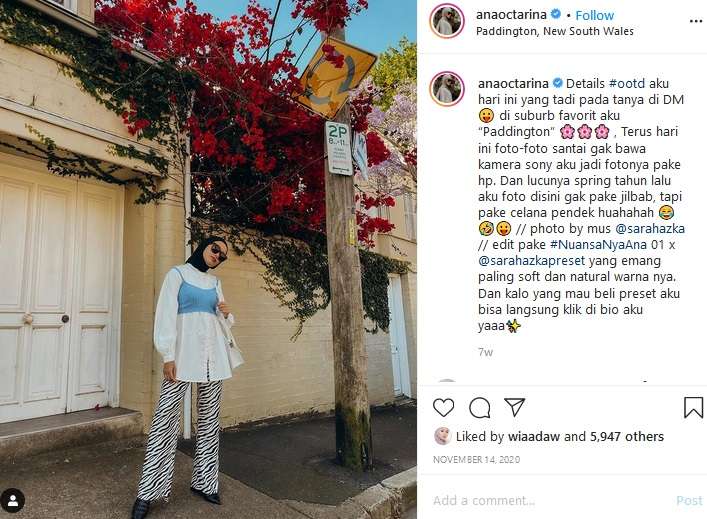Click the #ootd hashtag
This screenshot has height=519, width=707.
coord(627,83)
